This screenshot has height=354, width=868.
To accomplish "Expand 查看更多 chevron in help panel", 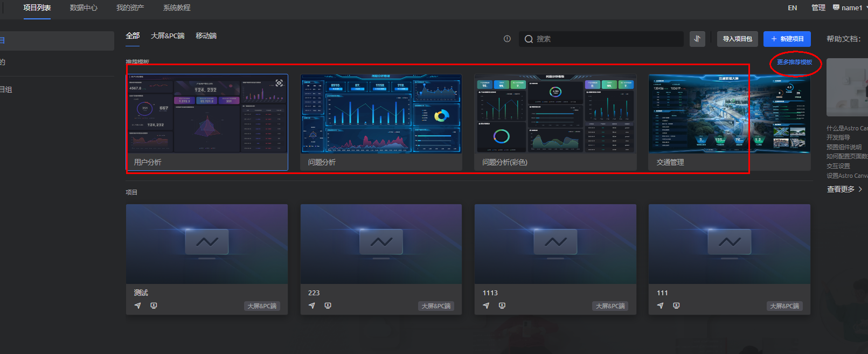I will 860,189.
